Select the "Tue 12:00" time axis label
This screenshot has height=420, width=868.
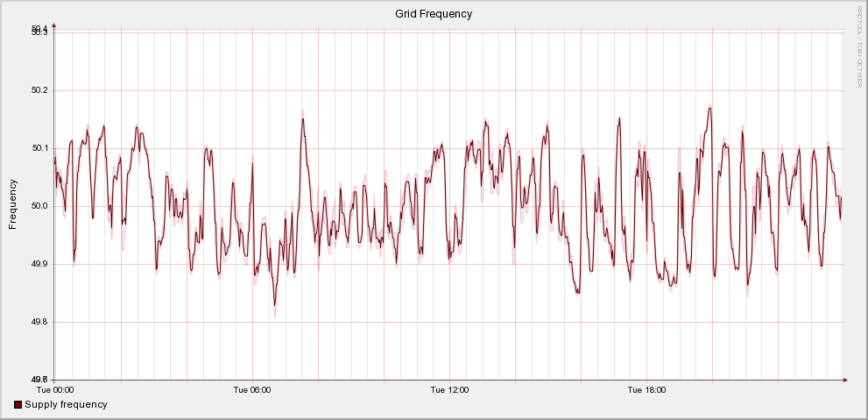(x=449, y=389)
